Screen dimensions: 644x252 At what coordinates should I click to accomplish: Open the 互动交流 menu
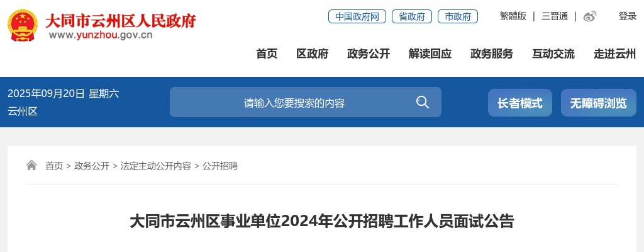coord(553,54)
